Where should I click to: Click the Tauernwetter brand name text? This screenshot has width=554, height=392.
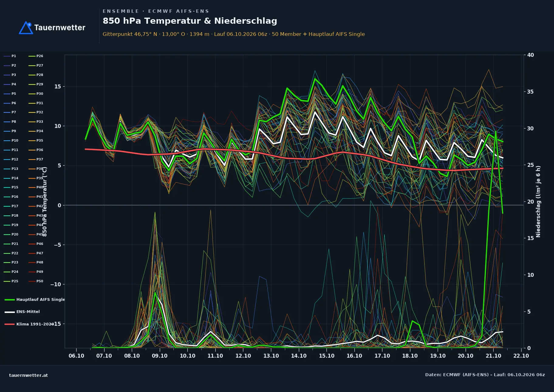(60, 28)
